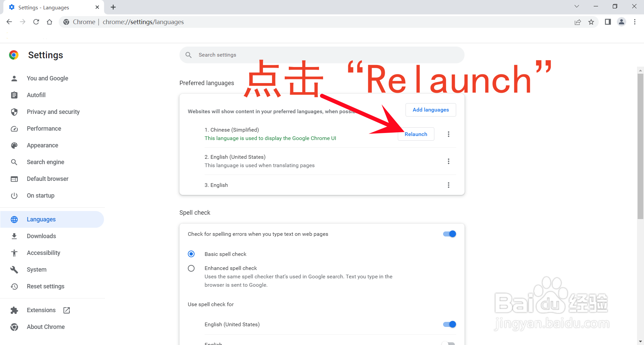Open the side panel icon
644x345 pixels.
pos(608,22)
